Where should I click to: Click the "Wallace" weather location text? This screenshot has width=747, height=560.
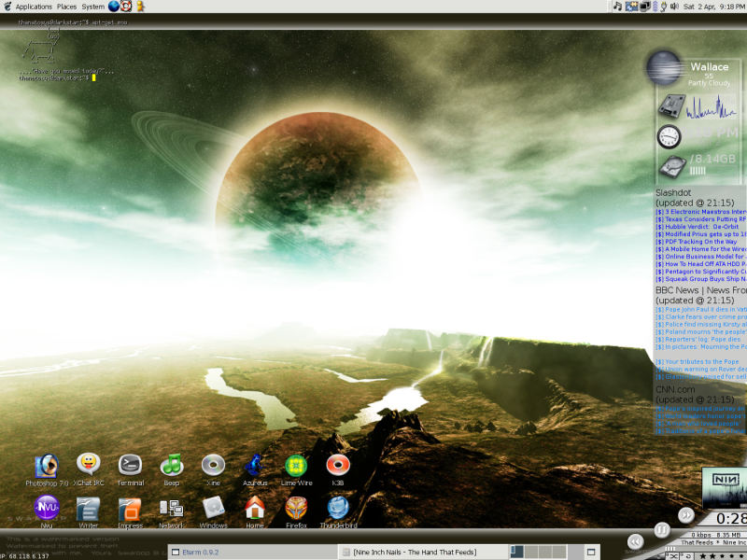[710, 67]
